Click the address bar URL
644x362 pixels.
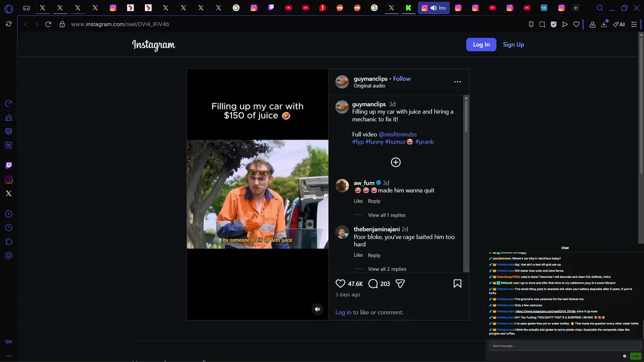120,24
